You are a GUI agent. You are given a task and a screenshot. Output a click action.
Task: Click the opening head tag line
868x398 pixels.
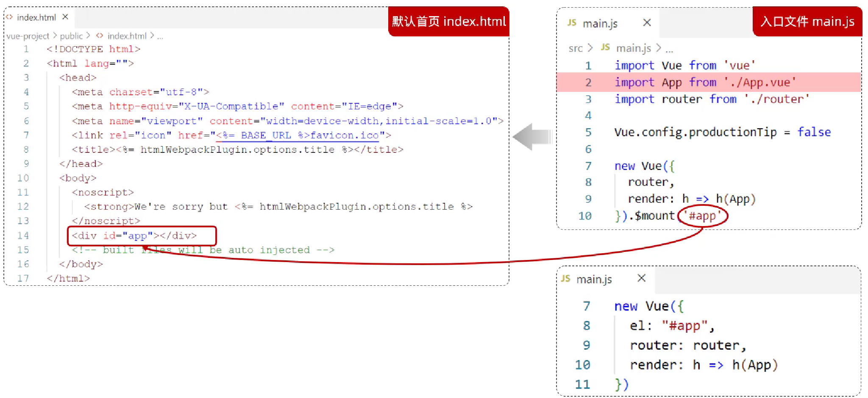78,78
